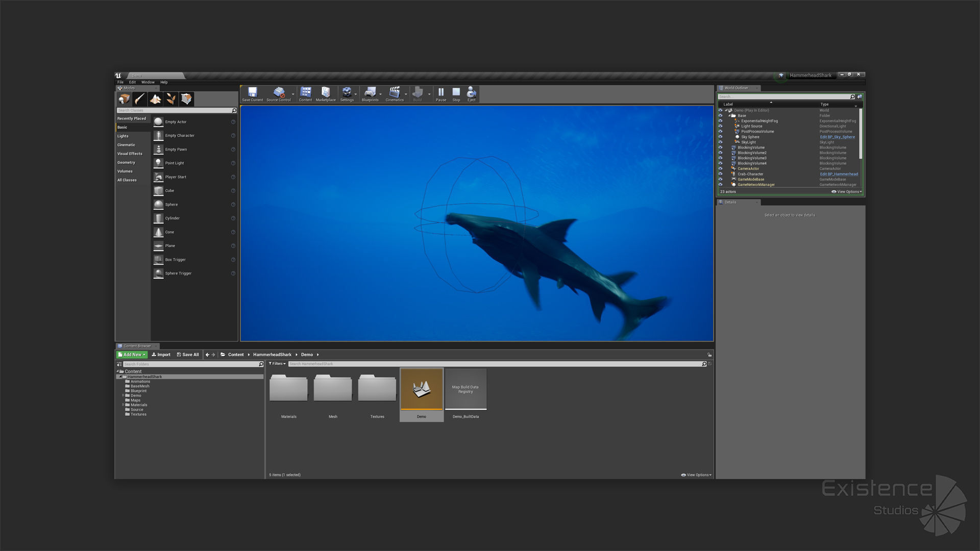This screenshot has height=551, width=980.
Task: Open the Help menu
Action: coord(164,82)
